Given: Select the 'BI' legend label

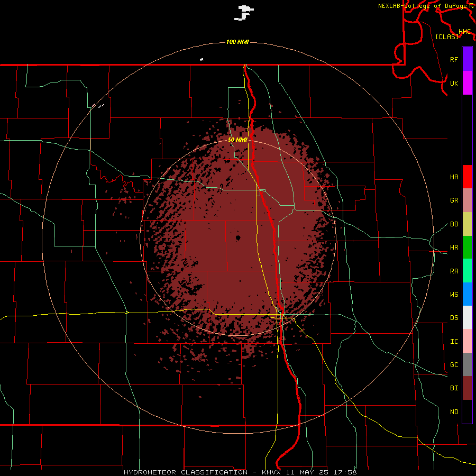Looking at the screenshot, I should click(x=454, y=388).
